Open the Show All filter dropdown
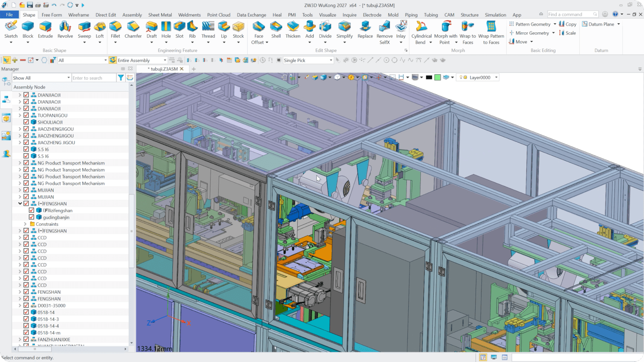The image size is (644, 362). [x=41, y=78]
